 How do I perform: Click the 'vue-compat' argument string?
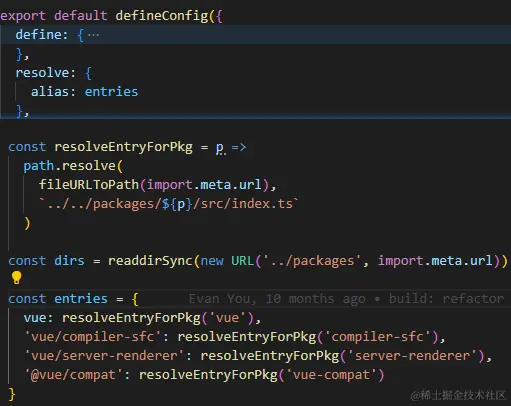point(331,375)
